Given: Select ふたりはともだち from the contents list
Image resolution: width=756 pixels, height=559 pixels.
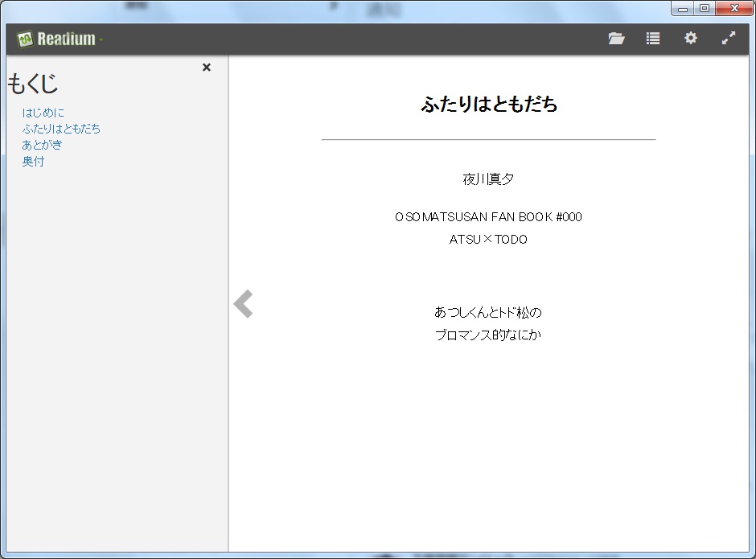Looking at the screenshot, I should pyautogui.click(x=60, y=129).
